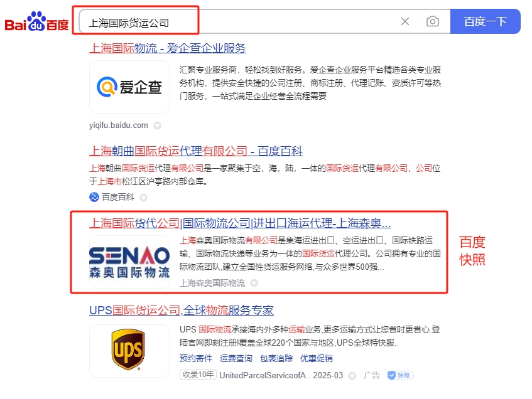Clear the search box with X icon
Screen dimensions: 532x399
[x=404, y=21]
